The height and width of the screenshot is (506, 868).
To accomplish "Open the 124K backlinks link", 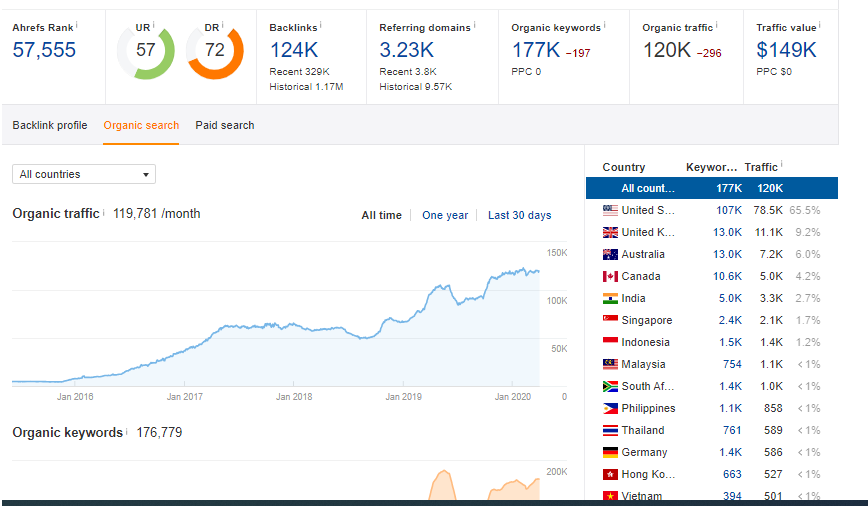I will tap(293, 50).
